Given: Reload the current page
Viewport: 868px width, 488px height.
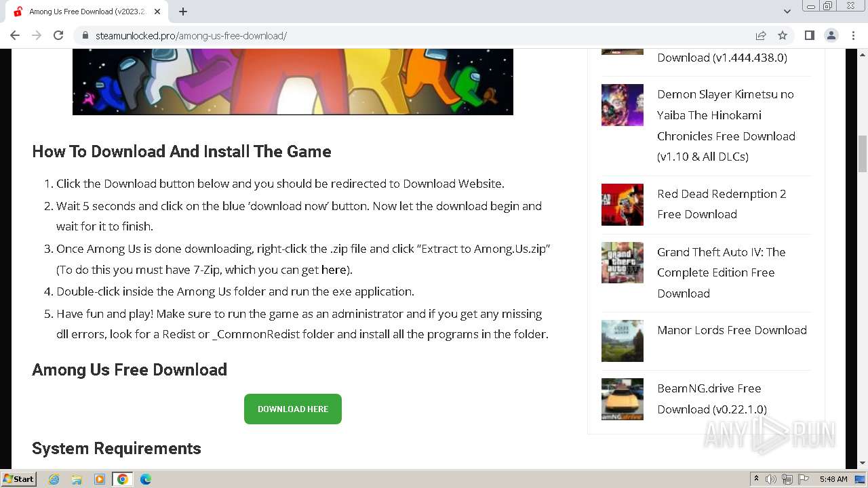Looking at the screenshot, I should [58, 35].
